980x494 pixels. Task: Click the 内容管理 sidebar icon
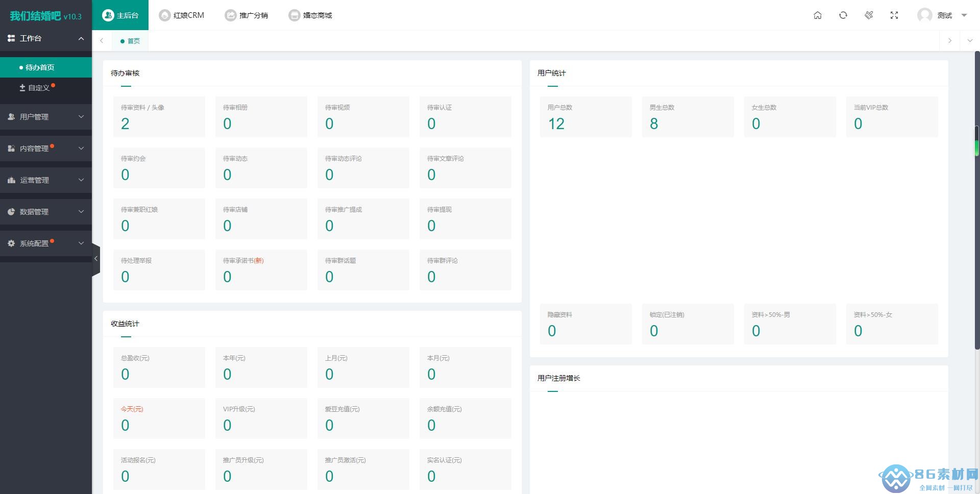[x=11, y=149]
